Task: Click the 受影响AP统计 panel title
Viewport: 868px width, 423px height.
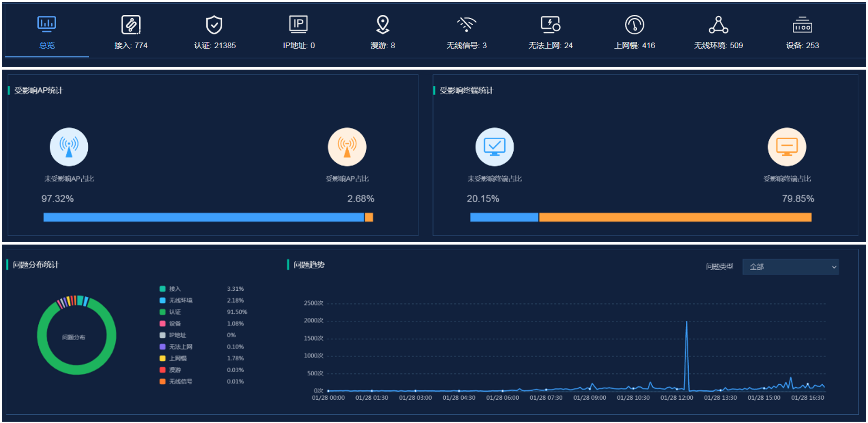Action: (x=38, y=91)
